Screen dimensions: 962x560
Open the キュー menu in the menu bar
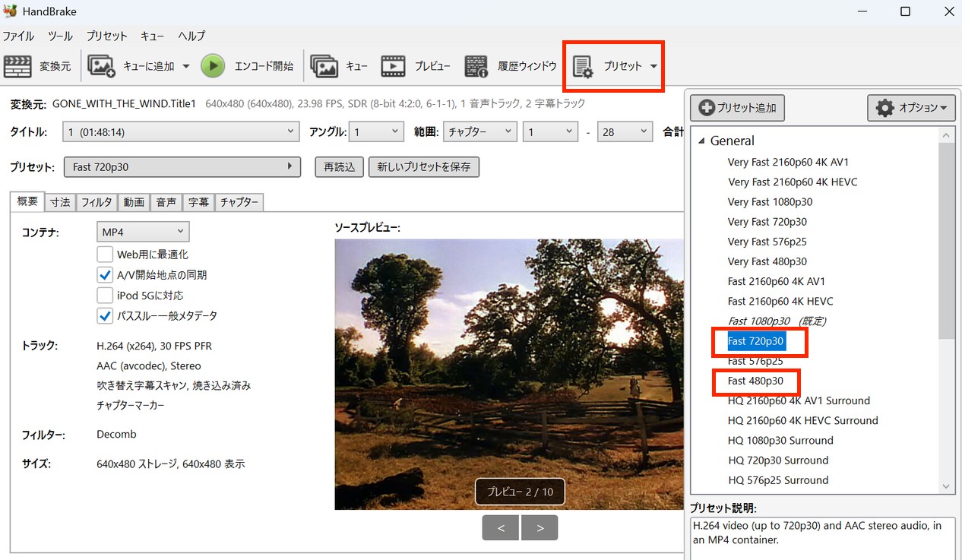[153, 36]
